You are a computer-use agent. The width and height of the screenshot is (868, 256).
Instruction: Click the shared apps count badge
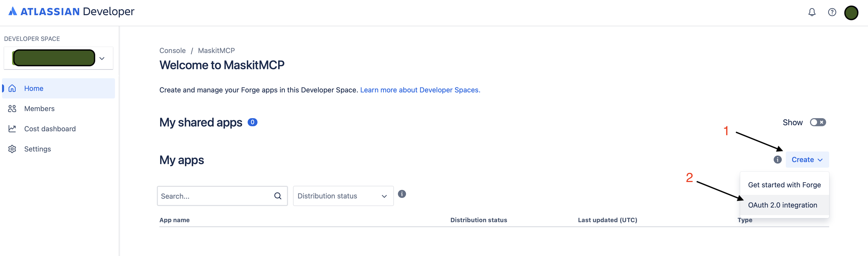(x=252, y=122)
